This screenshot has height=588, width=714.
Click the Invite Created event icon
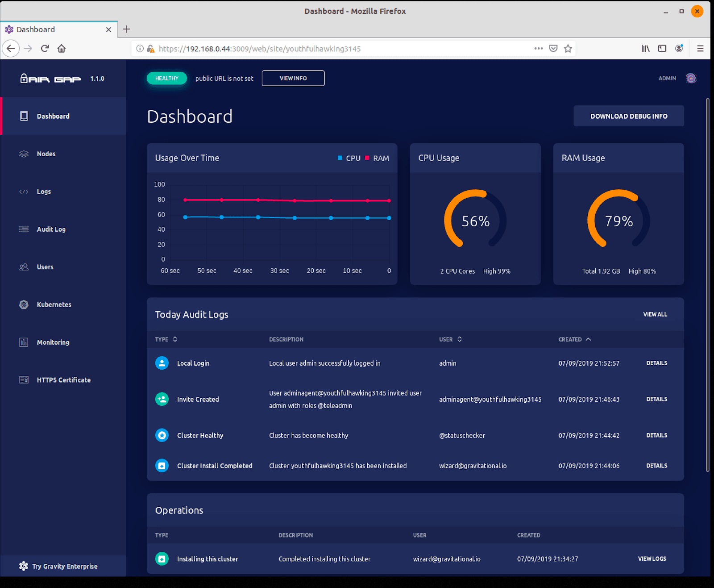(162, 399)
